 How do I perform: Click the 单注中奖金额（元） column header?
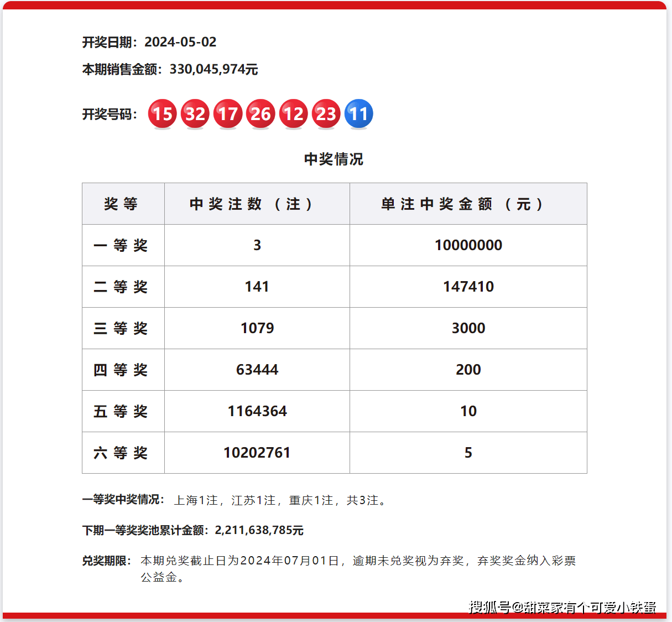[468, 204]
